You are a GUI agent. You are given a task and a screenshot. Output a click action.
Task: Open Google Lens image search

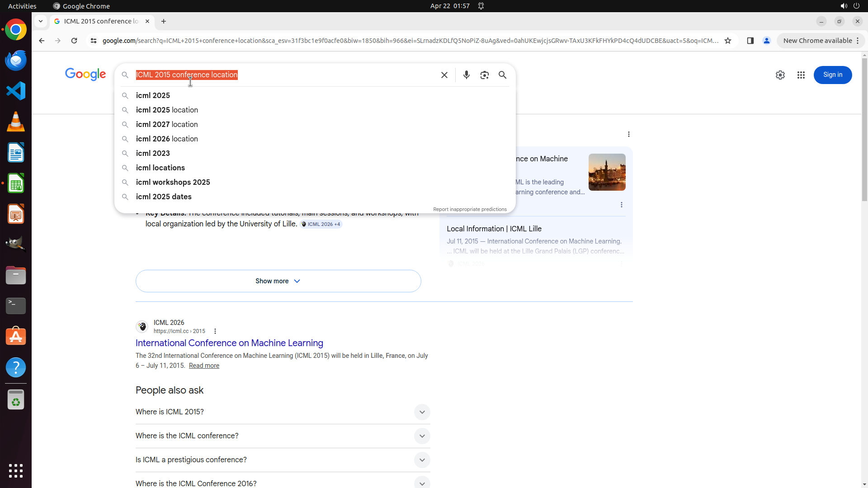[x=484, y=75]
